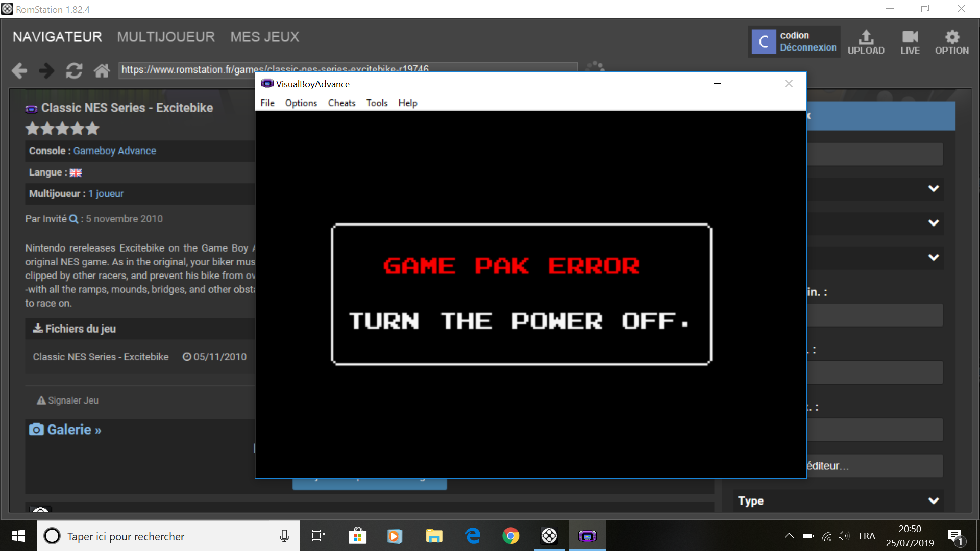Click the browser back arrow icon

(x=19, y=70)
